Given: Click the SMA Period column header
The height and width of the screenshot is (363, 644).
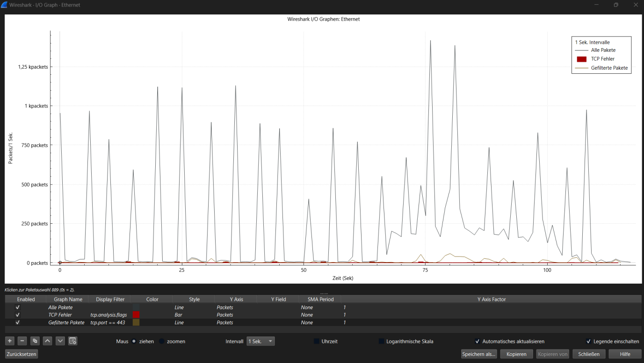Looking at the screenshot, I should click(x=320, y=299).
